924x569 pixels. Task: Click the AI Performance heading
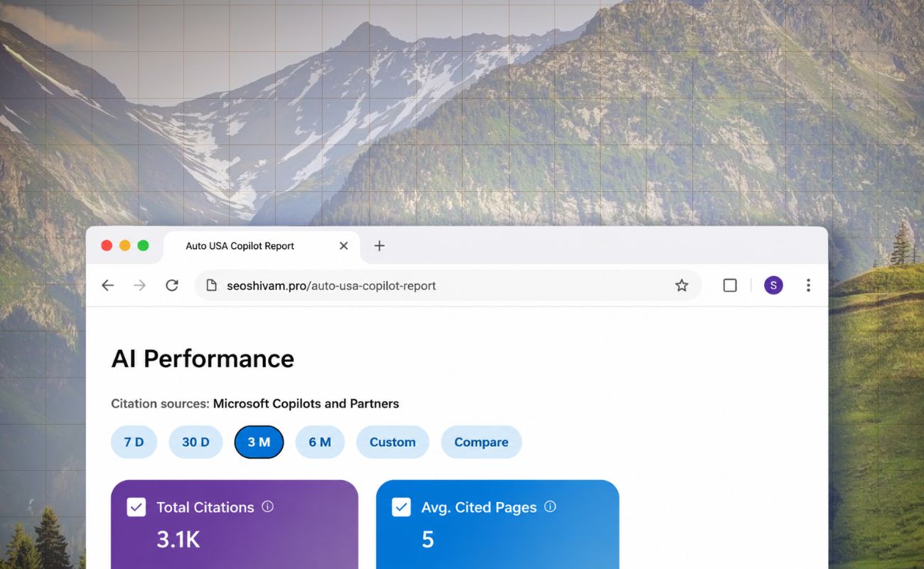pos(203,359)
